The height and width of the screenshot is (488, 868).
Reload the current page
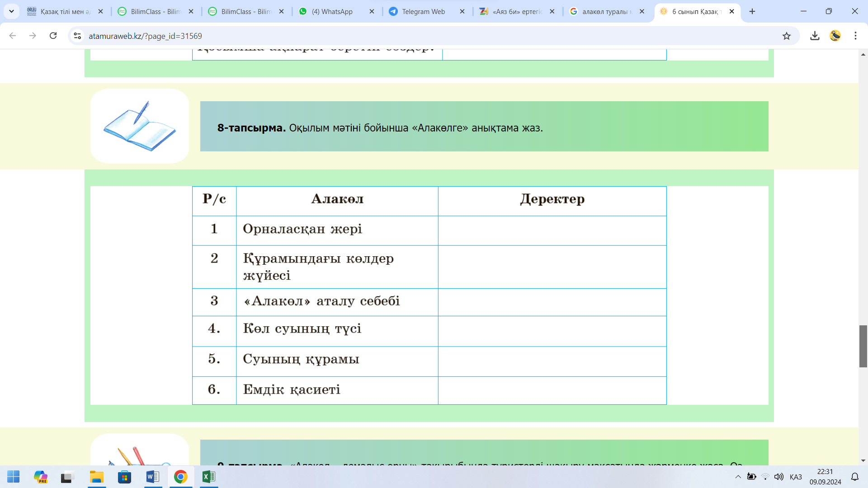pos(53,36)
